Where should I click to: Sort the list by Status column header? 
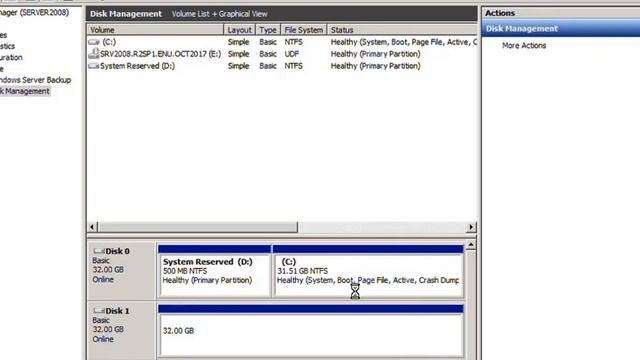[402, 30]
